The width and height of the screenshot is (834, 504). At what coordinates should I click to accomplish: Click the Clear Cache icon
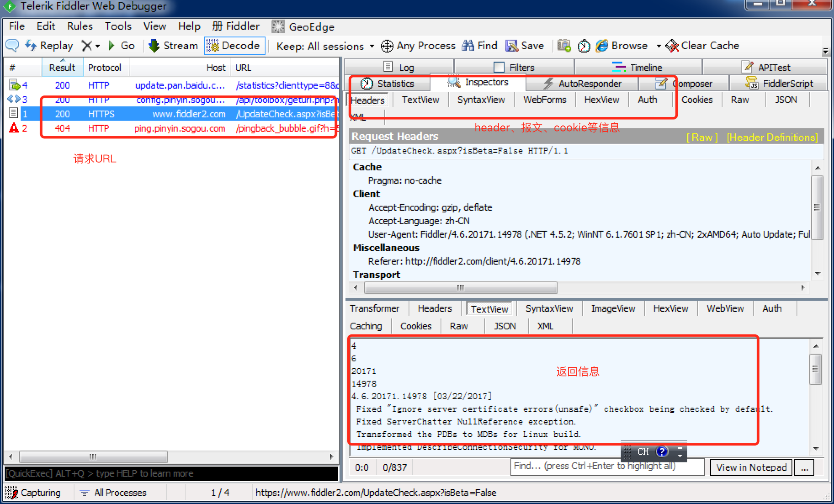click(672, 45)
